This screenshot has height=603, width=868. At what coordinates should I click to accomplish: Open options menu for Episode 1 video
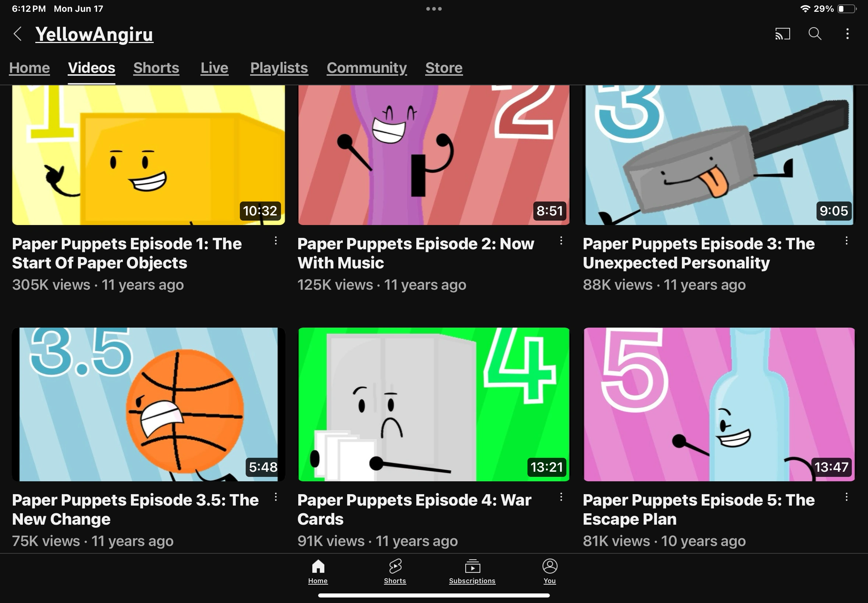pos(276,241)
